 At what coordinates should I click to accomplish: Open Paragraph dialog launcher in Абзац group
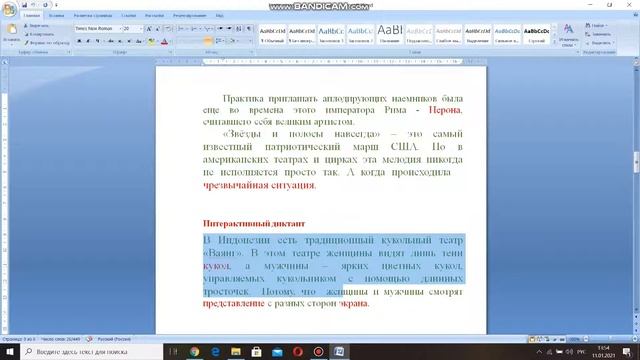point(251,52)
